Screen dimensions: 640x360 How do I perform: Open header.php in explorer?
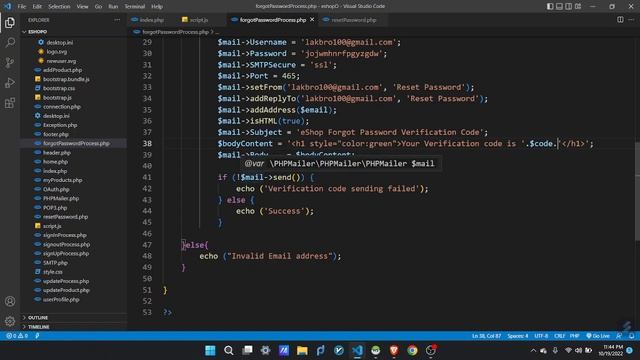[x=57, y=153]
